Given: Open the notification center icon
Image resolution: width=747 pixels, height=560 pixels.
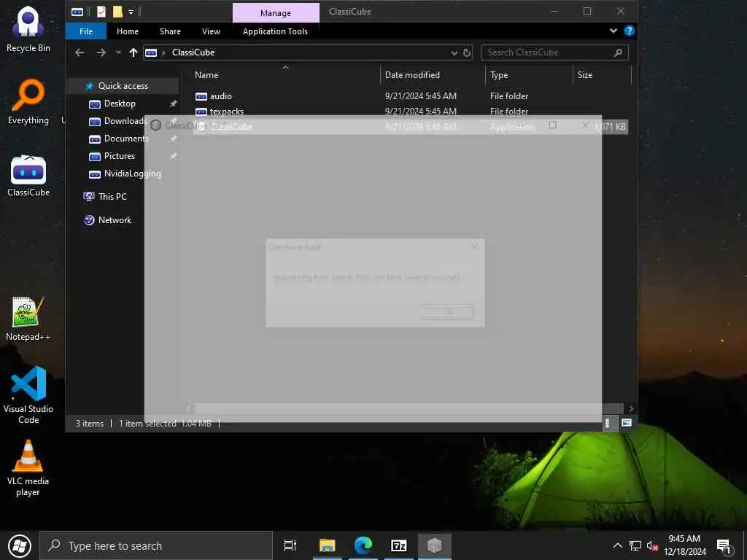Looking at the screenshot, I should tap(724, 545).
